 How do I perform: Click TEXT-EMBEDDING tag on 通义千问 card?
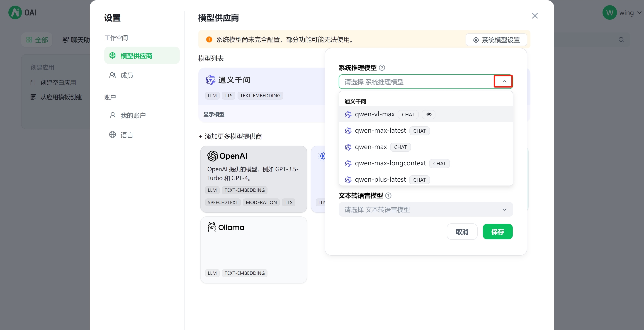click(260, 95)
